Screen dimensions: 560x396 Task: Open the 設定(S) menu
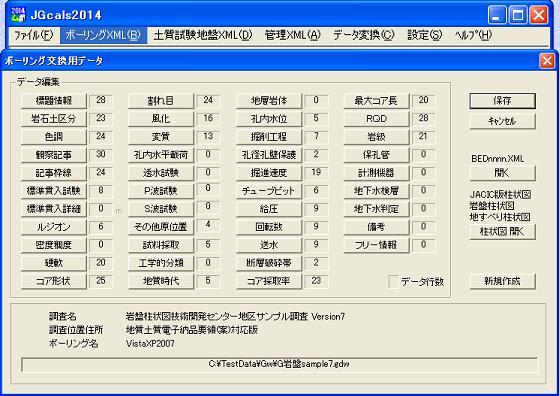click(425, 35)
